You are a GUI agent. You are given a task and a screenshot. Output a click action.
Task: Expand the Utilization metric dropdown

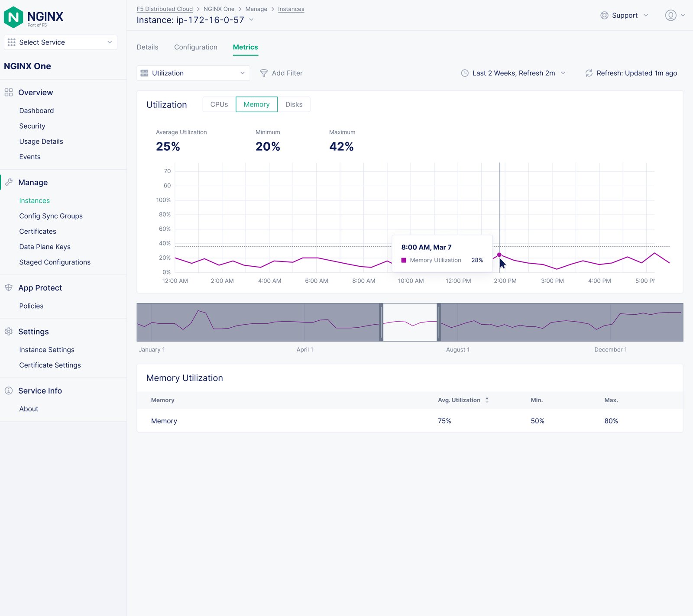pyautogui.click(x=193, y=73)
